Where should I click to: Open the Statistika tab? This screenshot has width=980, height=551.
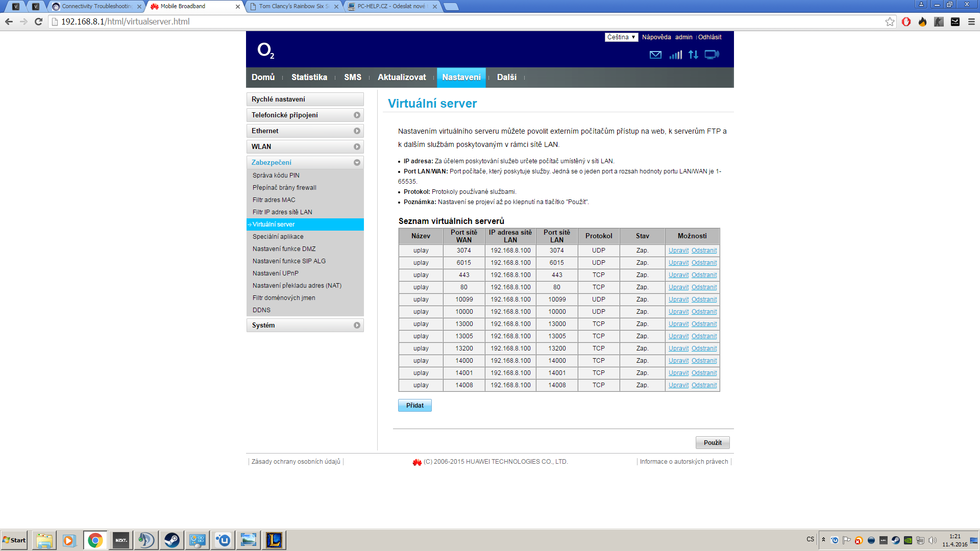309,78
